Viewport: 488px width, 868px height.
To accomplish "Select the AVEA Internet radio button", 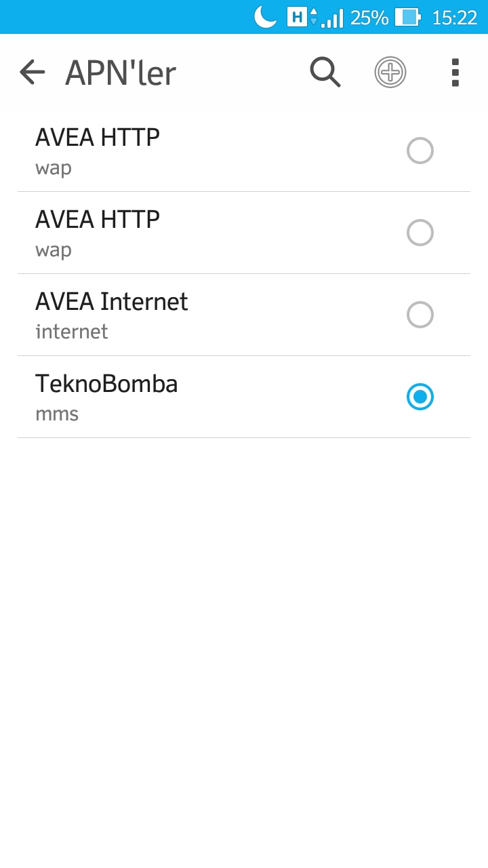I will point(420,315).
